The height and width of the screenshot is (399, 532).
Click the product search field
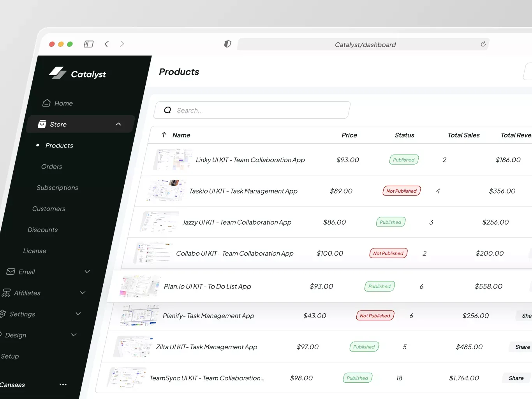[x=252, y=110]
